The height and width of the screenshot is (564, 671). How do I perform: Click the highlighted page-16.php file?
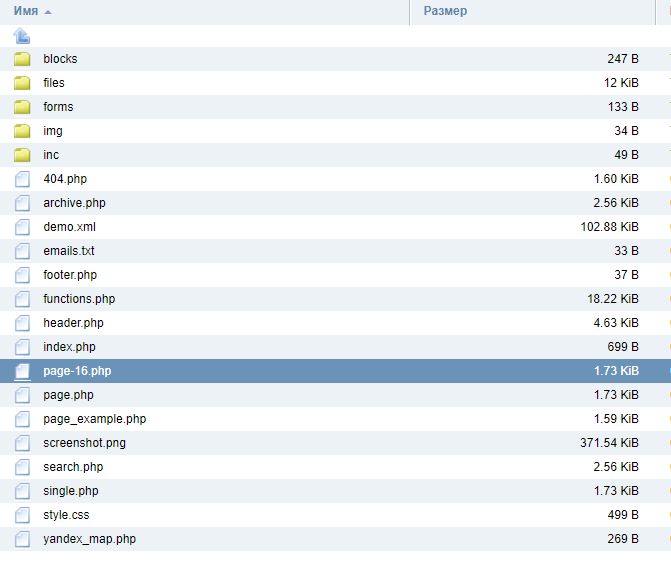coord(77,371)
